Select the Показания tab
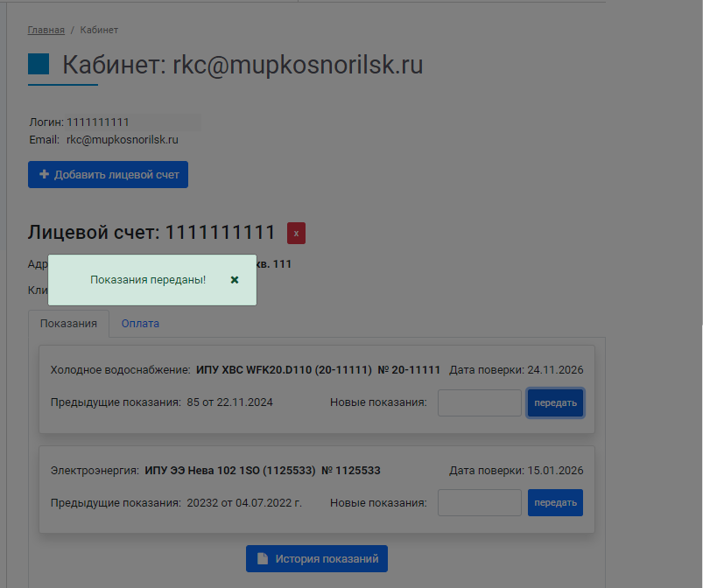The width and height of the screenshot is (703, 588). pyautogui.click(x=68, y=324)
